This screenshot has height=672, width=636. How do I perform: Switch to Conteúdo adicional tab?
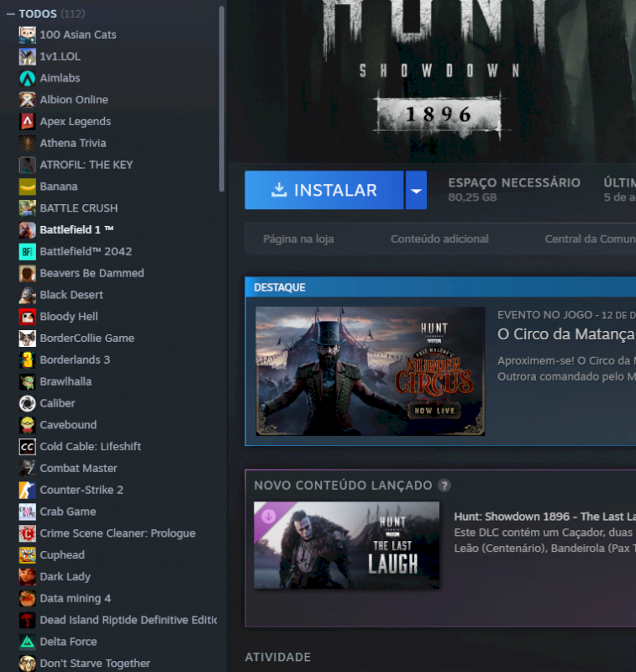coord(439,239)
